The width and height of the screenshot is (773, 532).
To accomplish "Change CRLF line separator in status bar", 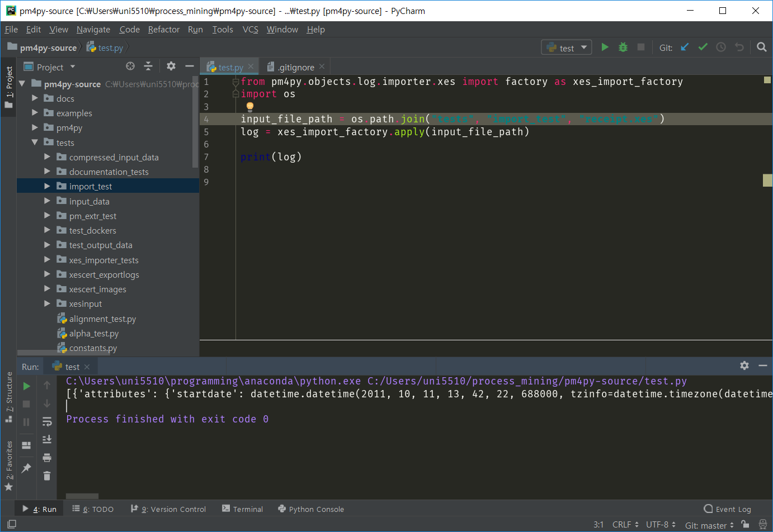I will coord(625,525).
